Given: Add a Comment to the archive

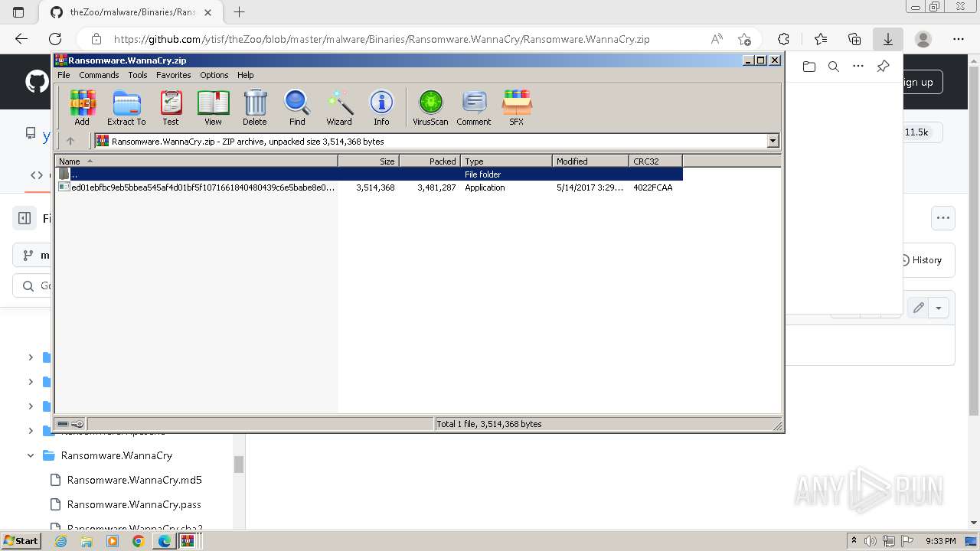Looking at the screenshot, I should (x=474, y=108).
